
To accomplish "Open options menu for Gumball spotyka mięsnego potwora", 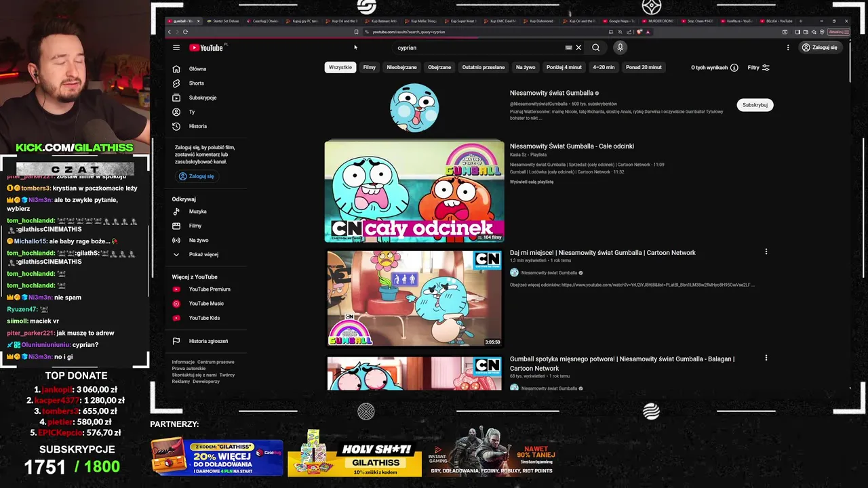I will (x=766, y=358).
